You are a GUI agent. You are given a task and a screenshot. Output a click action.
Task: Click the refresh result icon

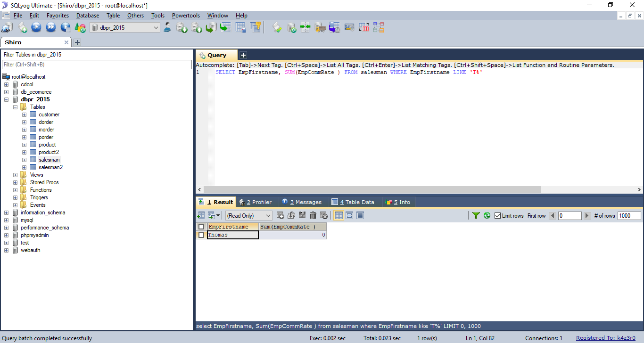pyautogui.click(x=487, y=215)
